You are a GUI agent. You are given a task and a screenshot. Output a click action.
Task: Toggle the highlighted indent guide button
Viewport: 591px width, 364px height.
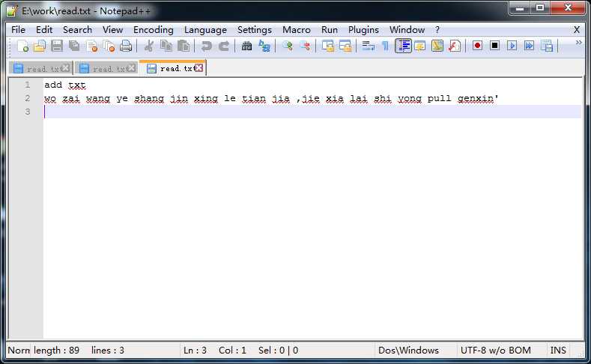pos(403,46)
